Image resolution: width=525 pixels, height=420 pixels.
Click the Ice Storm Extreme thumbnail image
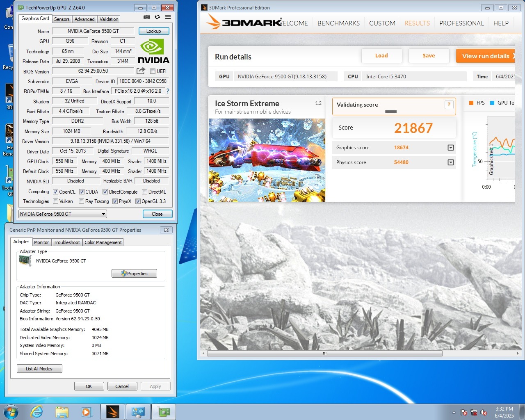click(267, 160)
